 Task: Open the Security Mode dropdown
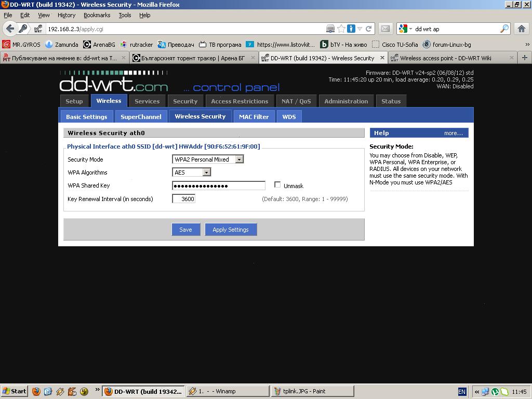[208, 159]
